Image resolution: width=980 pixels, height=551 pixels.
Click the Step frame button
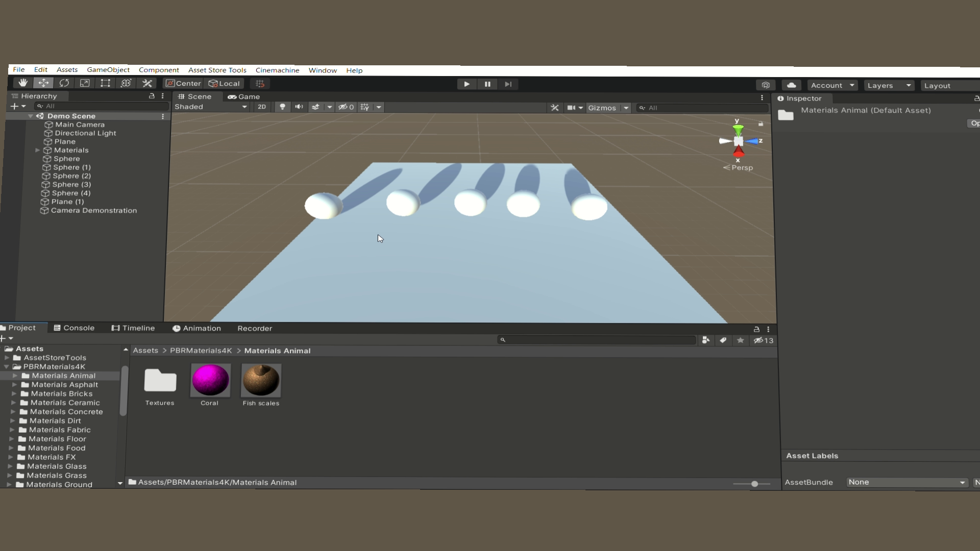[x=508, y=84]
